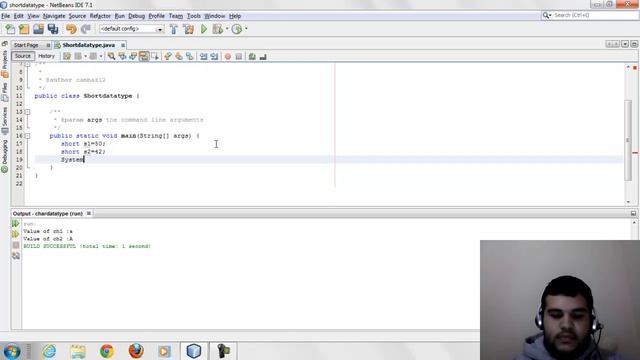
Task: Go to the Previous Bookmark
Action: pos(168,56)
